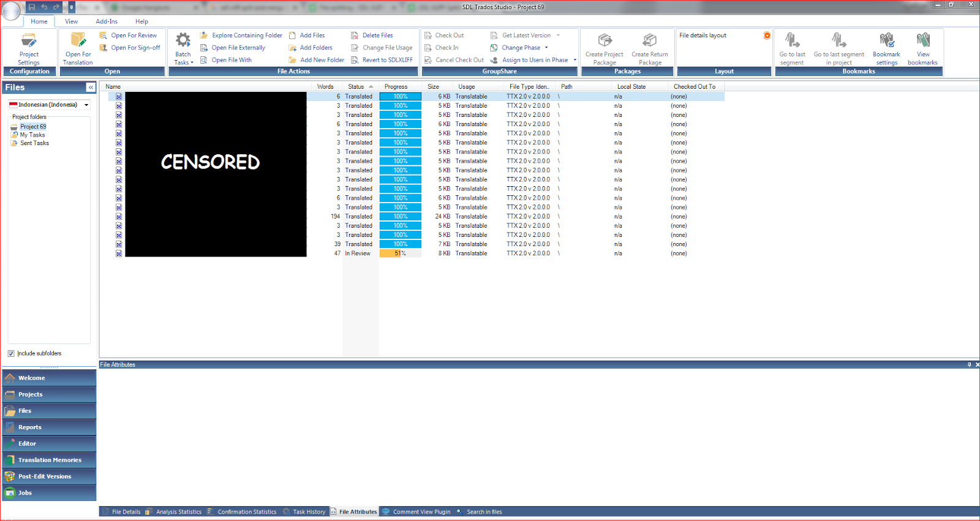
Task: Go to last segment in project
Action: pyautogui.click(x=839, y=49)
